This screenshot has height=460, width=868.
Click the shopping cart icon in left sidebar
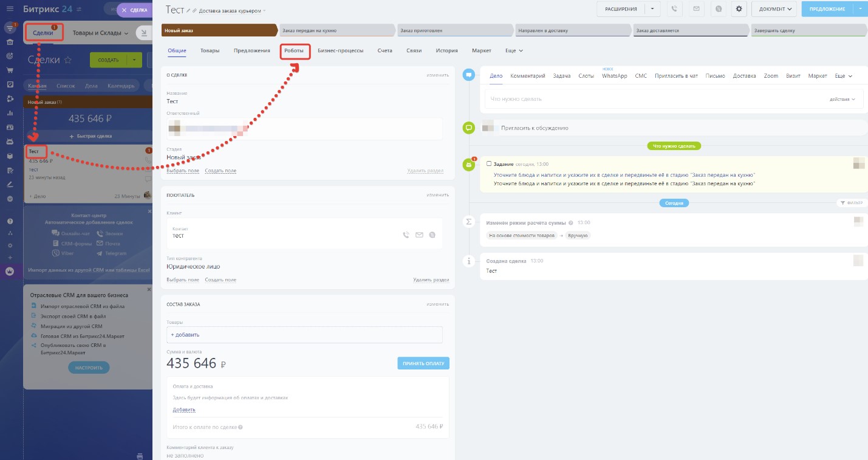point(10,70)
